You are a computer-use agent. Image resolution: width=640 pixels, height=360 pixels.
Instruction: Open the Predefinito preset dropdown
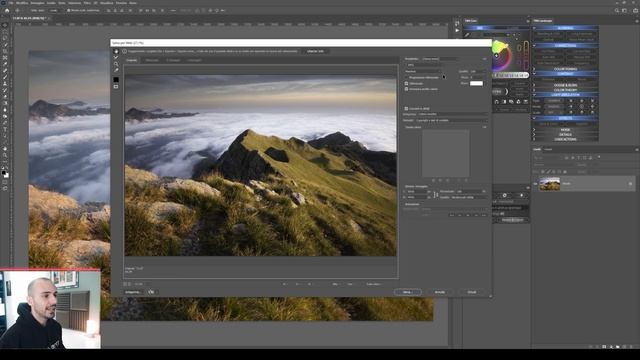pyautogui.click(x=439, y=59)
